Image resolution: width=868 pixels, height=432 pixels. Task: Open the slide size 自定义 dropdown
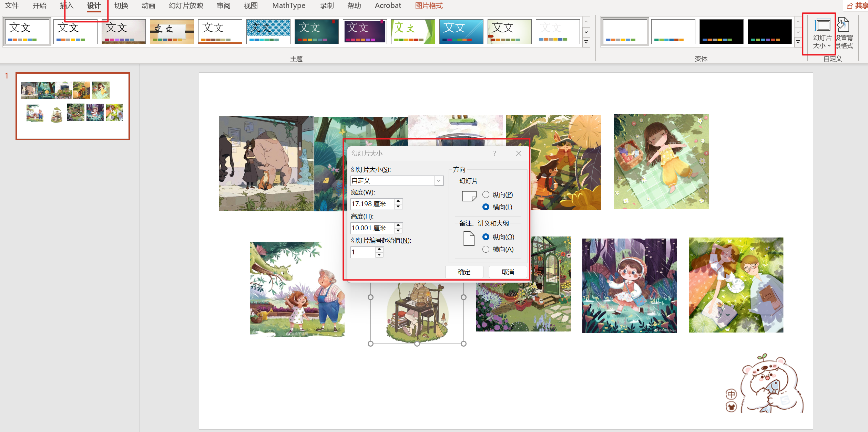point(439,181)
